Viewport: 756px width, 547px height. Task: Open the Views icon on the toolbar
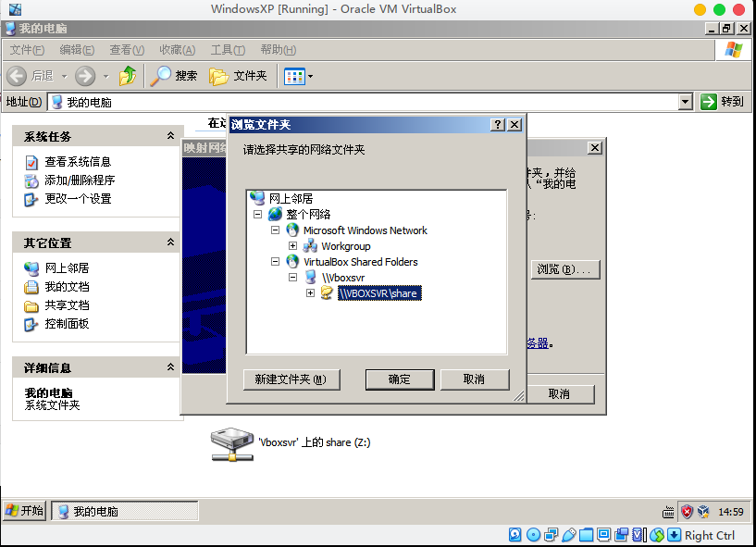click(x=293, y=76)
